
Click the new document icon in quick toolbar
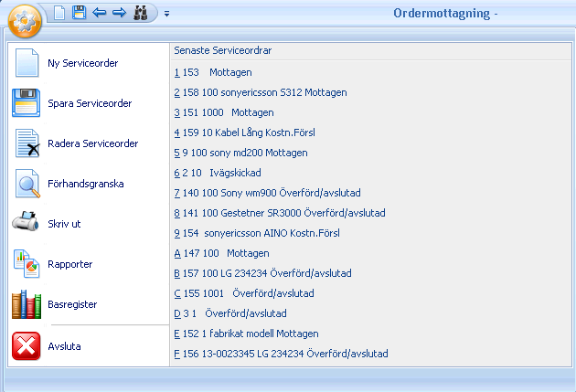60,13
